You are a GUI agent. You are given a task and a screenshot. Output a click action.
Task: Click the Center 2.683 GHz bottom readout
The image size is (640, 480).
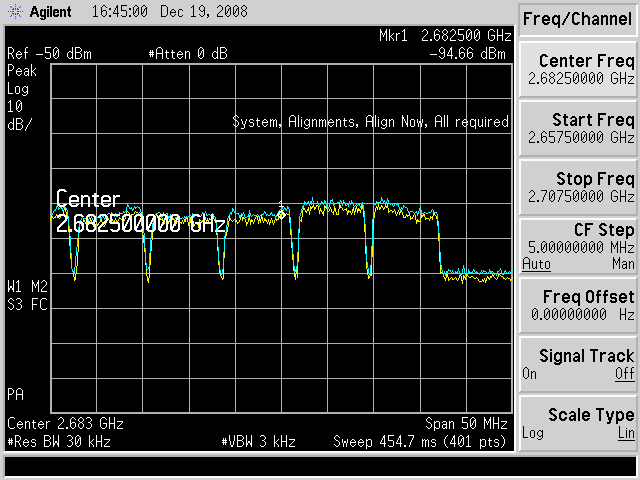(65, 424)
